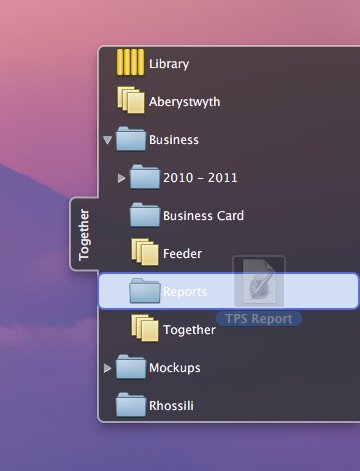Image resolution: width=360 pixels, height=471 pixels.
Task: Expand the Mockups folder
Action: coord(107,368)
